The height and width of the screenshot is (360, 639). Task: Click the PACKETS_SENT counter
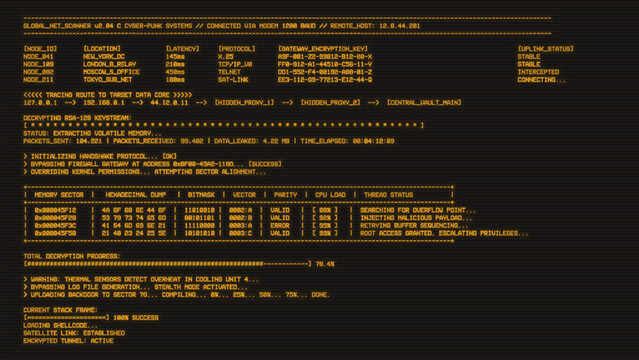coord(62,141)
